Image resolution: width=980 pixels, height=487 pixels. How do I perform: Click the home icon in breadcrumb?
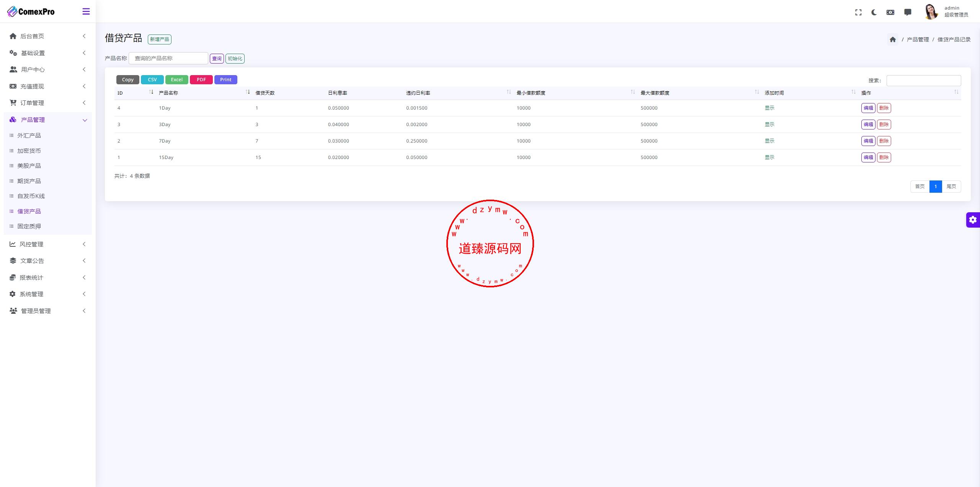(893, 39)
